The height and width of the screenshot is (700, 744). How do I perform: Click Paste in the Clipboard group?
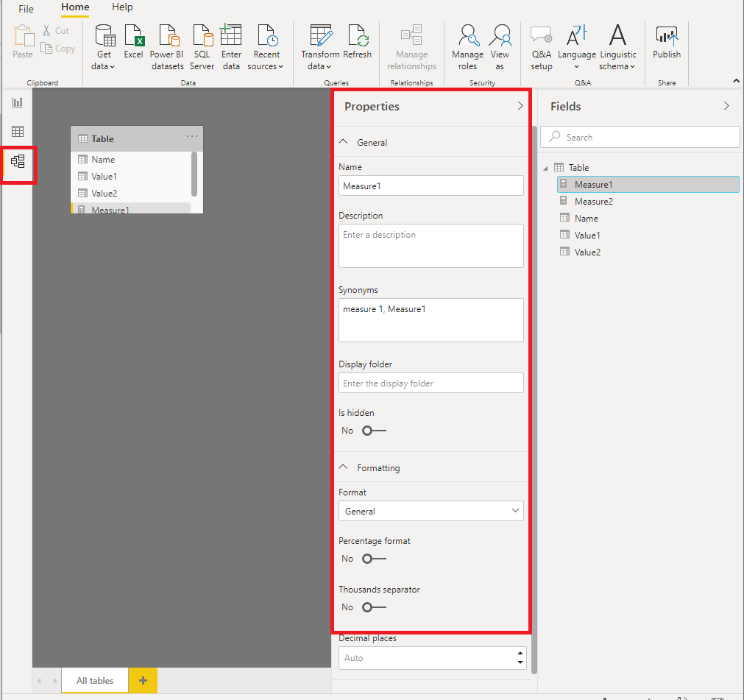tap(23, 42)
